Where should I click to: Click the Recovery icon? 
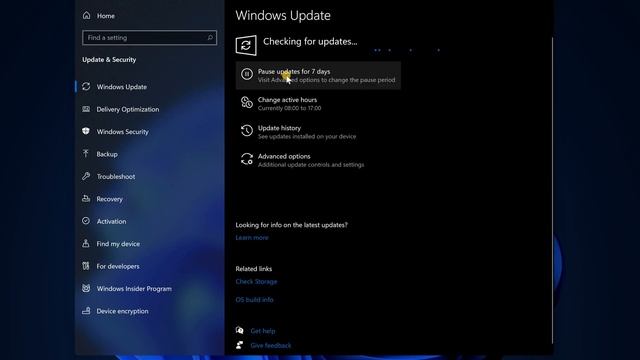coord(86,198)
